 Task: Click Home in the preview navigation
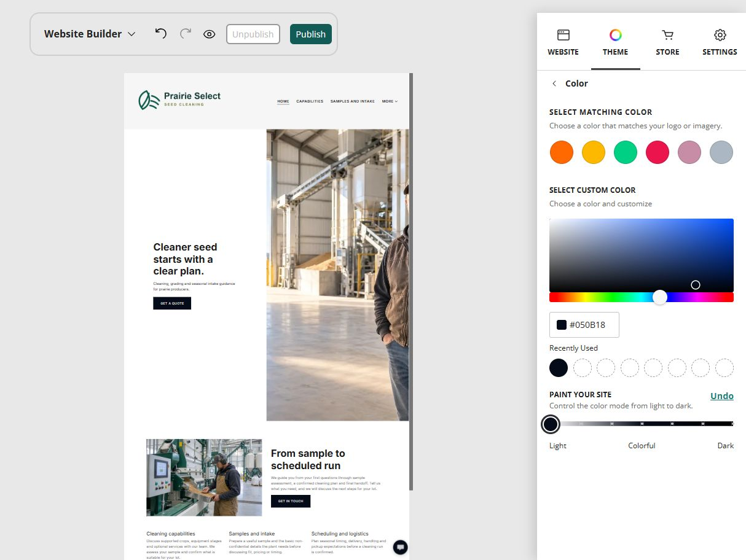(283, 101)
